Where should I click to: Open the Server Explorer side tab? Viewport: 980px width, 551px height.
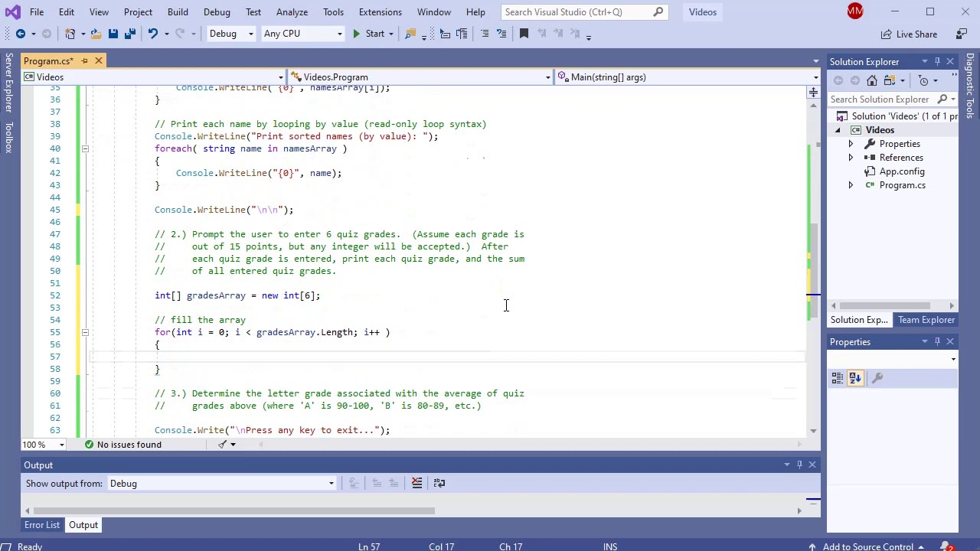click(x=8, y=83)
